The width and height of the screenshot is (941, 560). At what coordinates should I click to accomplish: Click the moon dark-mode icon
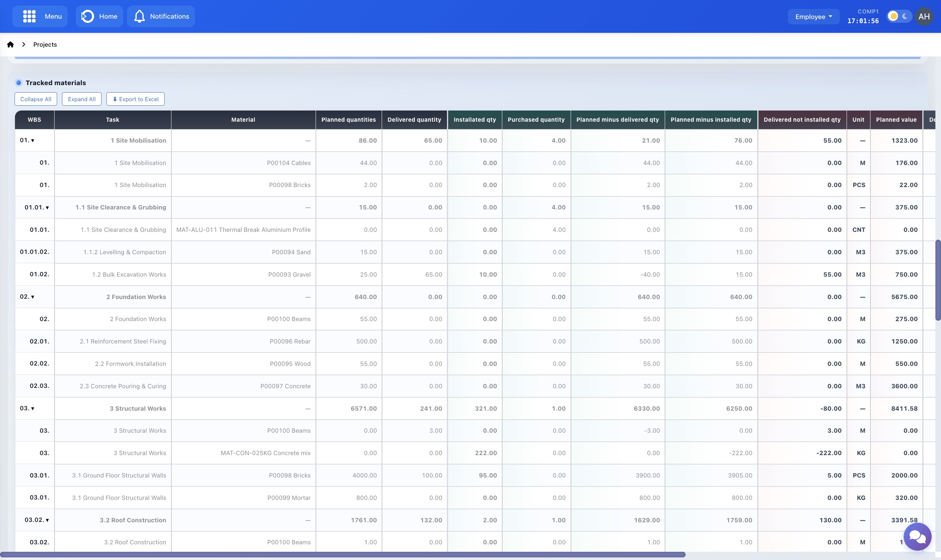click(x=905, y=16)
